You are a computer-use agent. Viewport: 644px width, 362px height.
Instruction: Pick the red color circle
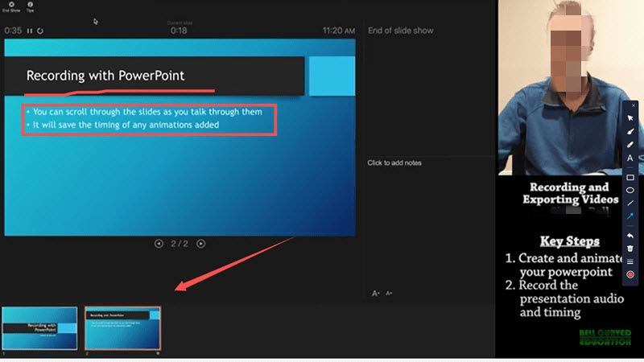coord(630,274)
